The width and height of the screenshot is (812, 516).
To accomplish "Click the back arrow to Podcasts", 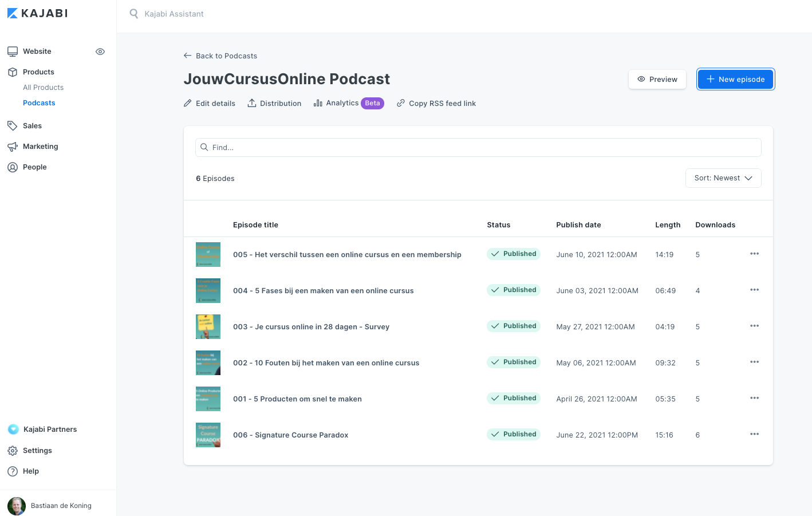I will [x=187, y=56].
